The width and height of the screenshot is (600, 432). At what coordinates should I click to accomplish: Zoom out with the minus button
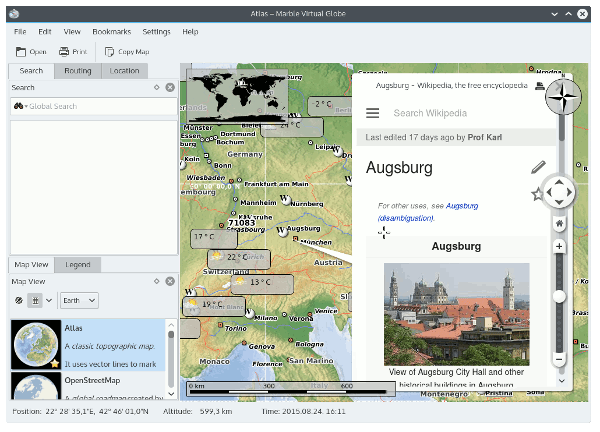click(x=559, y=358)
